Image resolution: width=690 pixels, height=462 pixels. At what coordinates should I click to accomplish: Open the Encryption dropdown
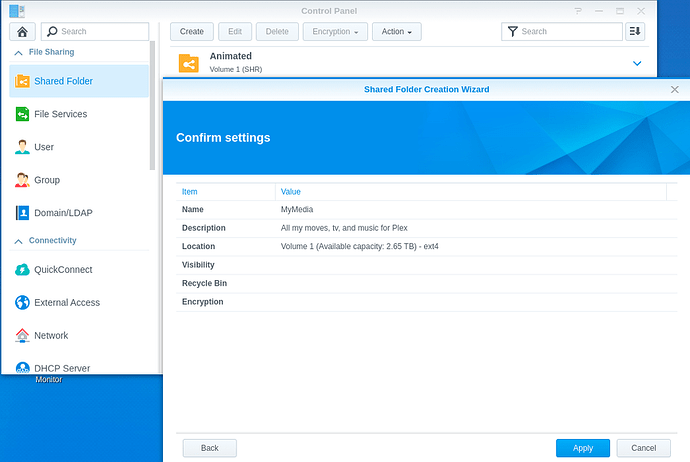point(335,32)
